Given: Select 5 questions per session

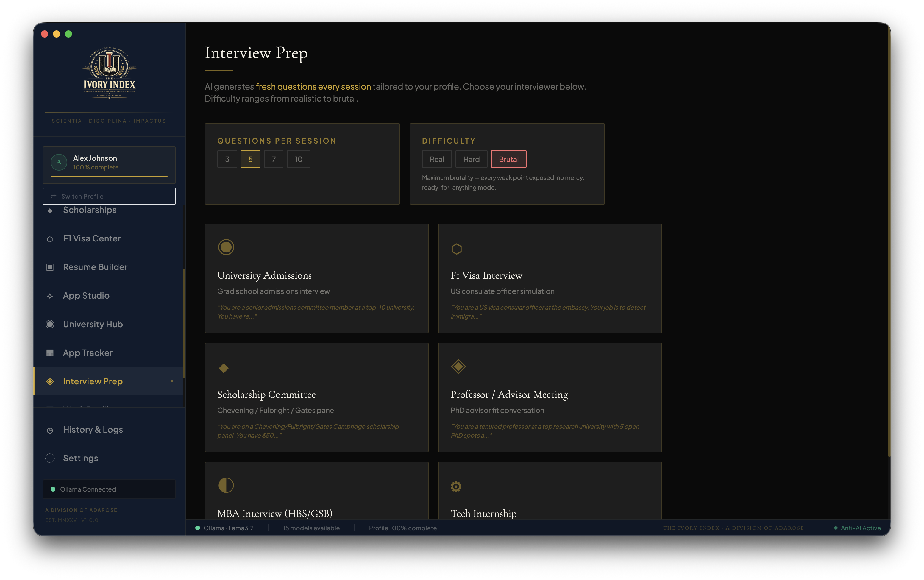Looking at the screenshot, I should (x=250, y=159).
